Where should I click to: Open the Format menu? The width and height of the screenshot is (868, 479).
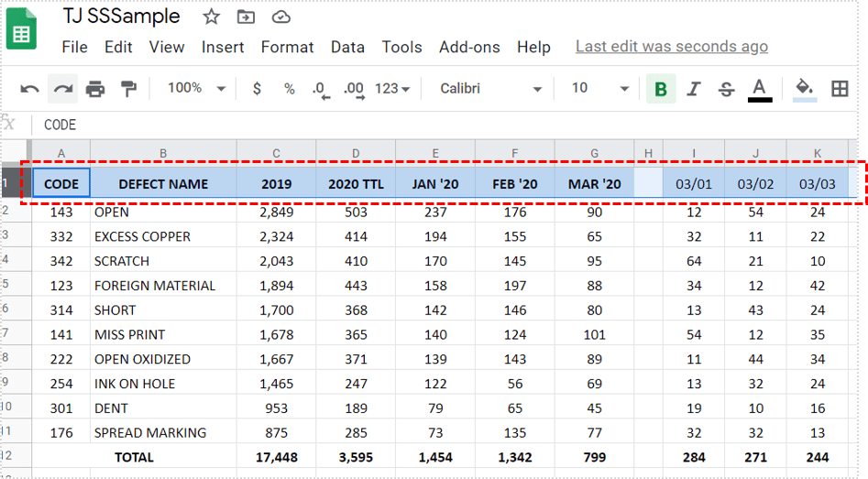[x=287, y=47]
